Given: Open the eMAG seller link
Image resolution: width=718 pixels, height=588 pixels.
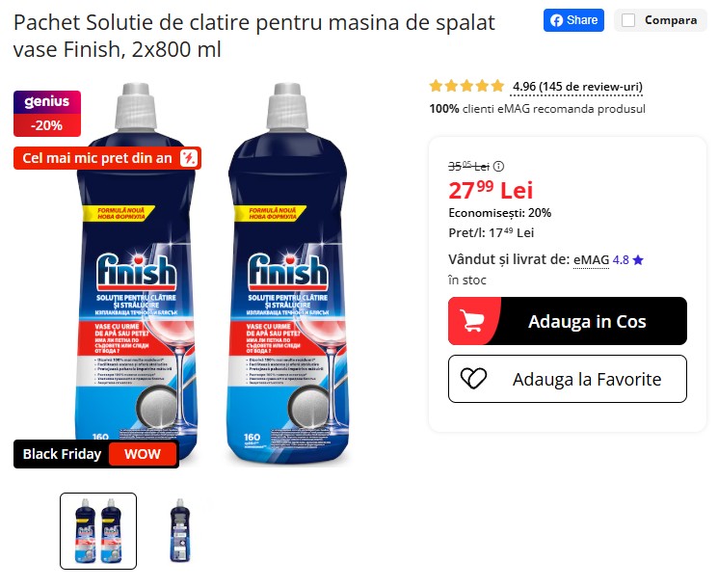Looking at the screenshot, I should pyautogui.click(x=591, y=259).
